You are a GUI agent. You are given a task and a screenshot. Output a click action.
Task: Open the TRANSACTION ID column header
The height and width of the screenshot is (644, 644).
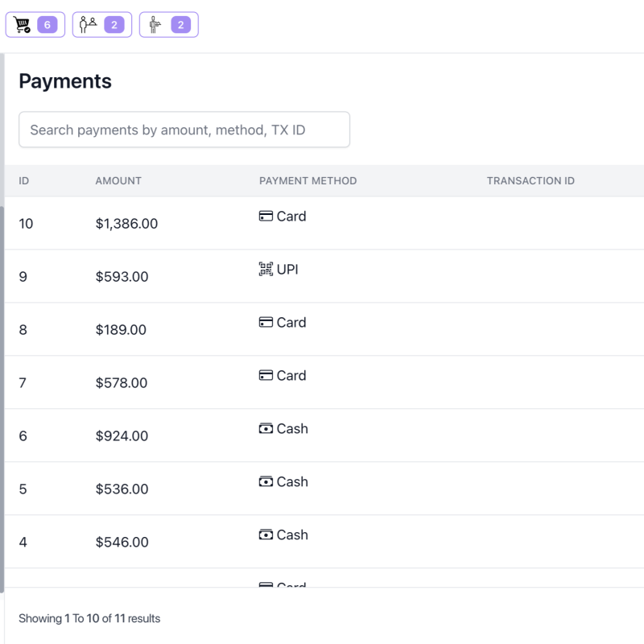531,180
